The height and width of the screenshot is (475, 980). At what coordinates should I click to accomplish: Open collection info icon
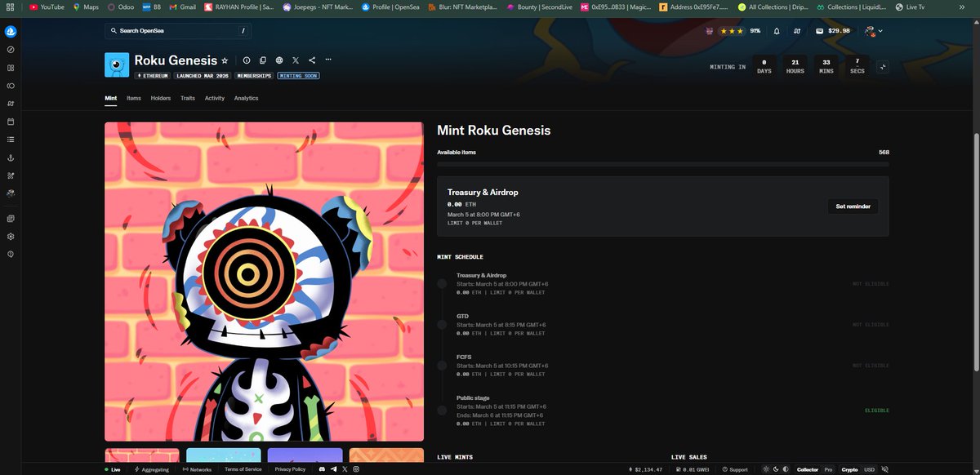pyautogui.click(x=246, y=60)
